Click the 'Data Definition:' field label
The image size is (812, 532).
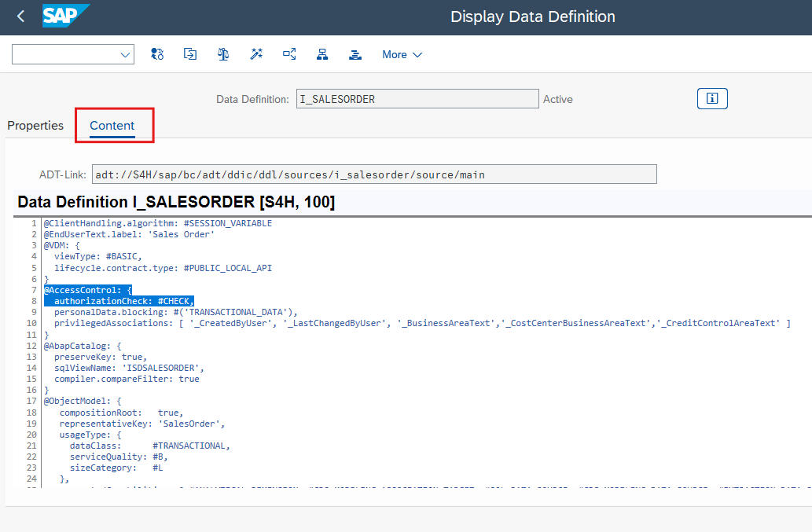point(252,99)
